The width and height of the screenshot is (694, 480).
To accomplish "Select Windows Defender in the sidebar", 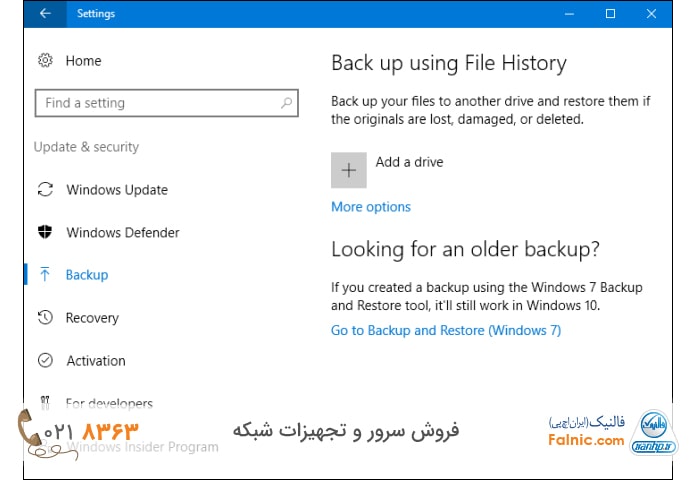I will pyautogui.click(x=123, y=233).
